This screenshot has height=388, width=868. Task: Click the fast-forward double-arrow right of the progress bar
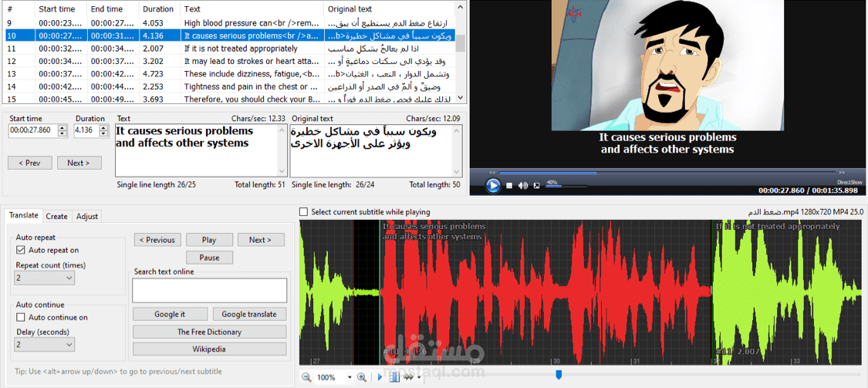point(843,173)
